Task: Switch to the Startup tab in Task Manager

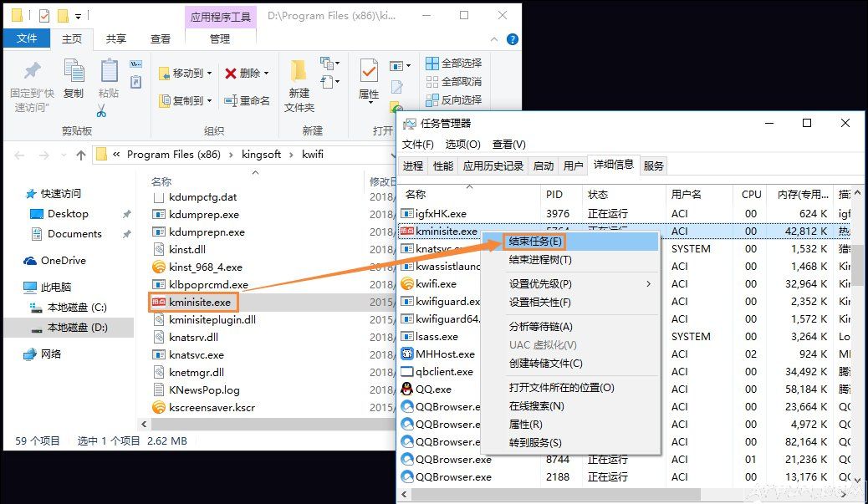Action: click(544, 166)
